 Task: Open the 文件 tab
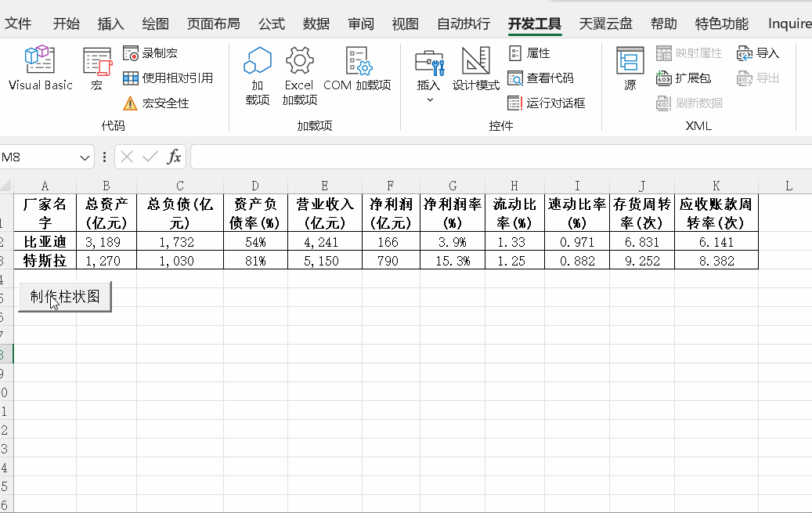coord(18,23)
